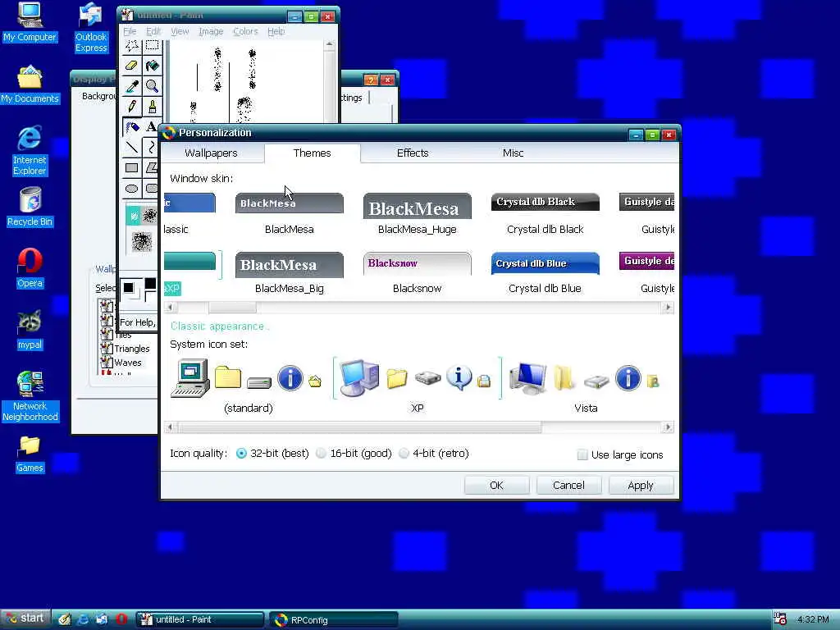Launch Internet Explorer from desktop

[30, 151]
